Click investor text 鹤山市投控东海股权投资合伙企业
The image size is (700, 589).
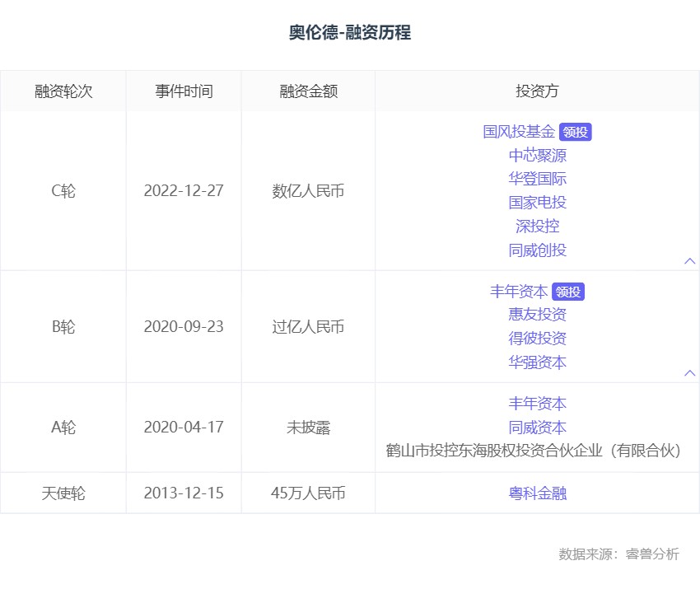point(494,451)
